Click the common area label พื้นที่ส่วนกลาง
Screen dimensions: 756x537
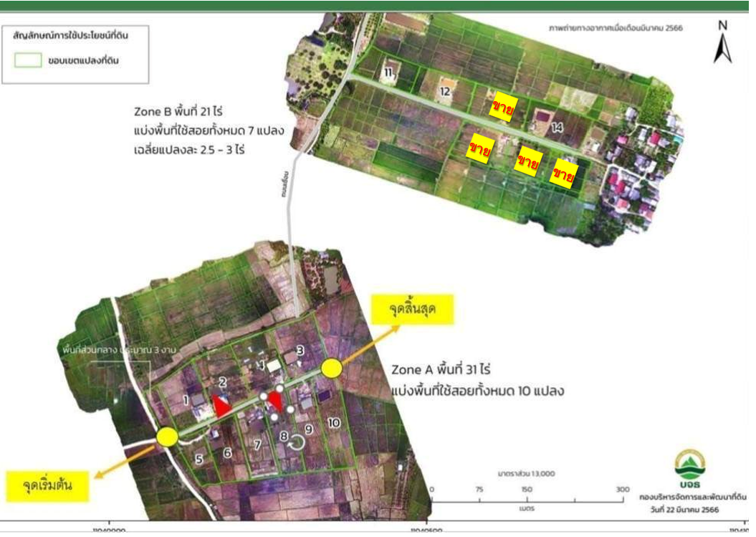coord(119,350)
